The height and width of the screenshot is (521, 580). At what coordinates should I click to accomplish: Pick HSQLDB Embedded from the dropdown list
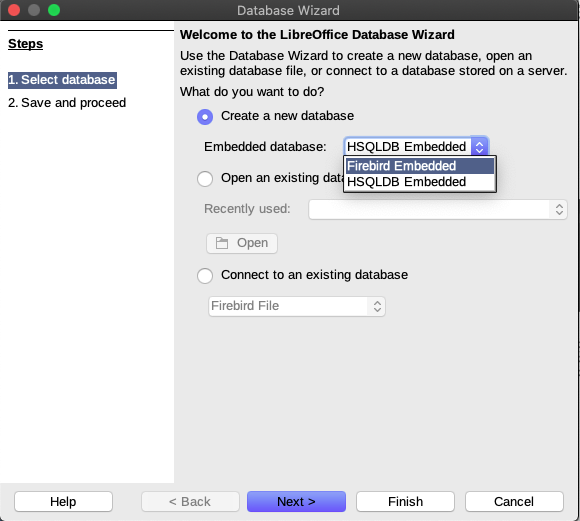pyautogui.click(x=420, y=182)
